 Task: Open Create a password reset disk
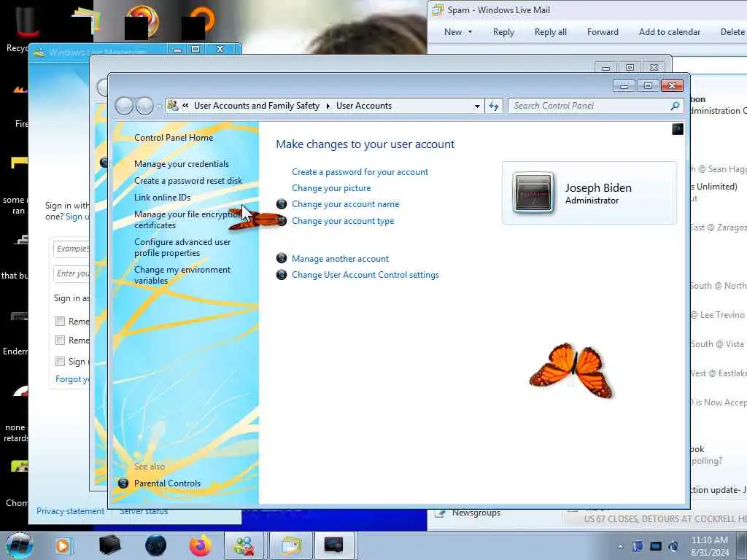[x=188, y=181]
